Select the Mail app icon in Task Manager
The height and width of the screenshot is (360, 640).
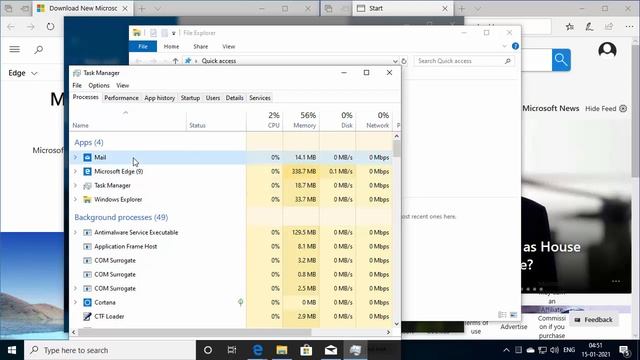(x=87, y=158)
